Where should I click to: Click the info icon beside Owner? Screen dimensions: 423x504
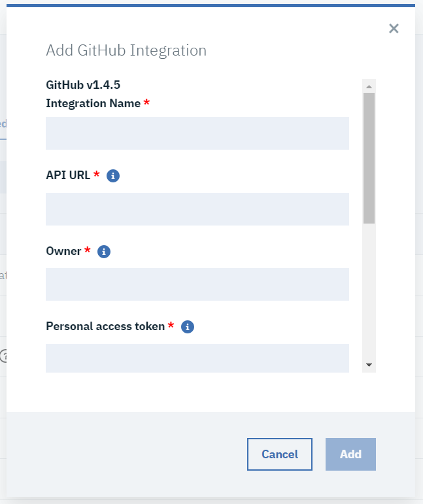(x=104, y=252)
